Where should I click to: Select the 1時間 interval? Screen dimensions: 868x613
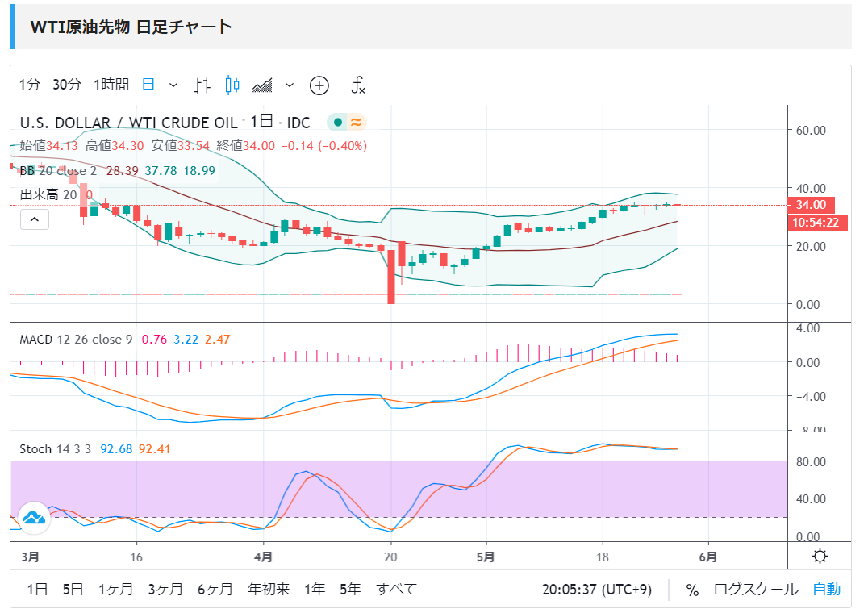click(111, 85)
